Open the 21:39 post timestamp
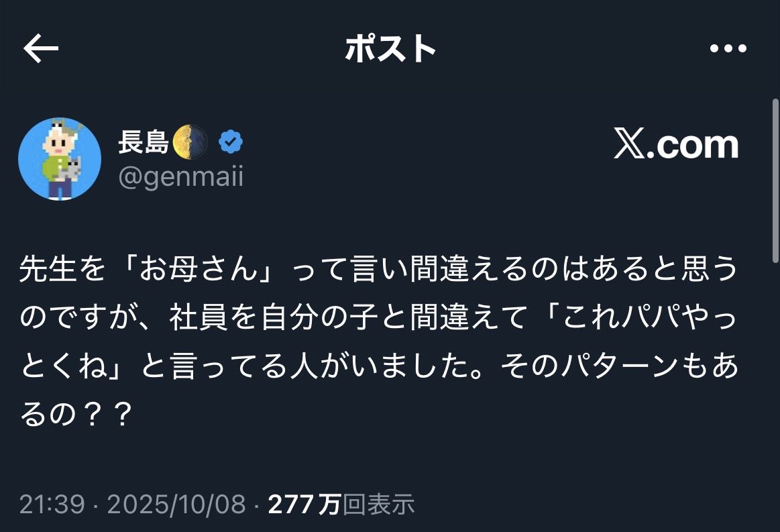Screen dimensions: 780x532 [x=52, y=504]
